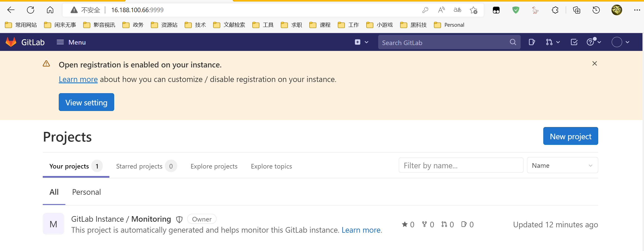This screenshot has height=251, width=644.
Task: Click the address bar URL 16.188.100.66:9999
Action: coord(137,10)
